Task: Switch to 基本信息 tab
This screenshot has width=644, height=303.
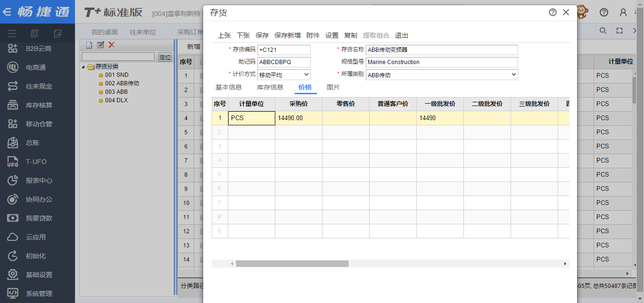Action: 229,87
